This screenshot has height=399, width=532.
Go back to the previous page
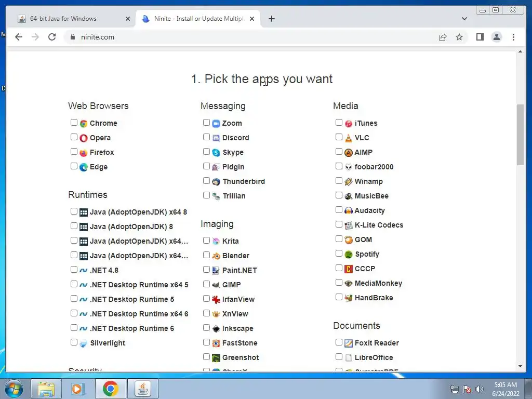(x=19, y=37)
